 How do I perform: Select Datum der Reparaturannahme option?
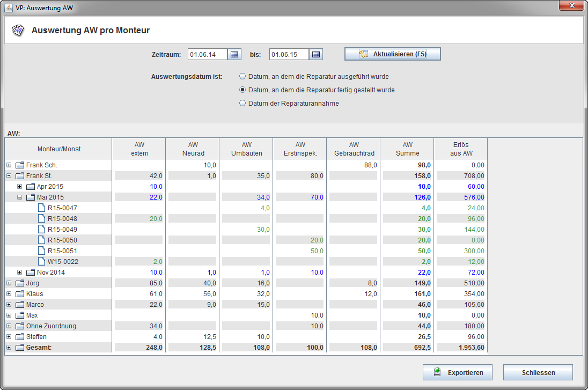[x=242, y=104]
